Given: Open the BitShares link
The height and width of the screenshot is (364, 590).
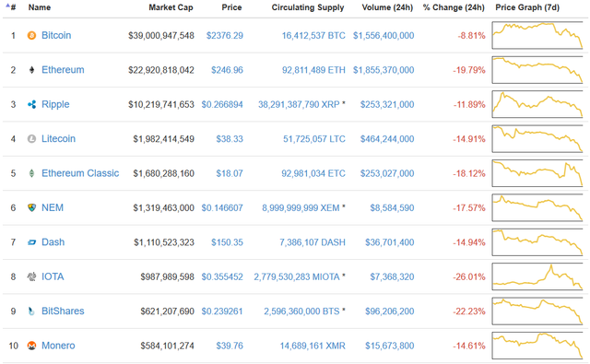Looking at the screenshot, I should point(63,311).
